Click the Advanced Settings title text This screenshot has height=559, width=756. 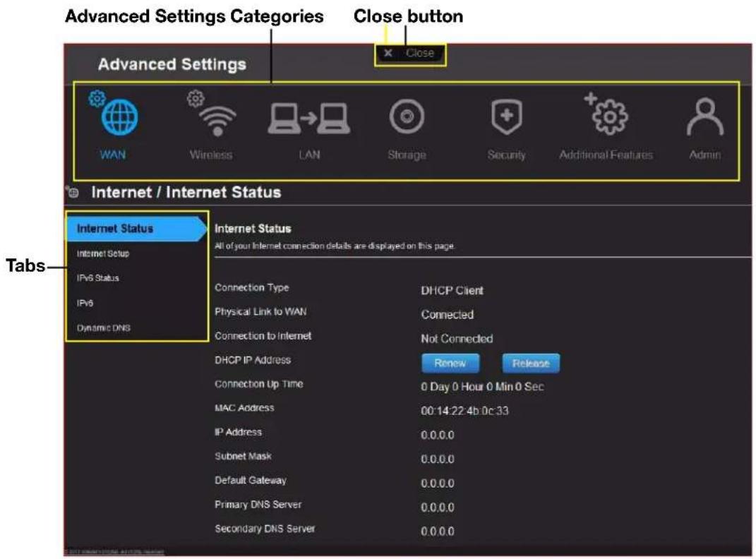click(x=172, y=64)
